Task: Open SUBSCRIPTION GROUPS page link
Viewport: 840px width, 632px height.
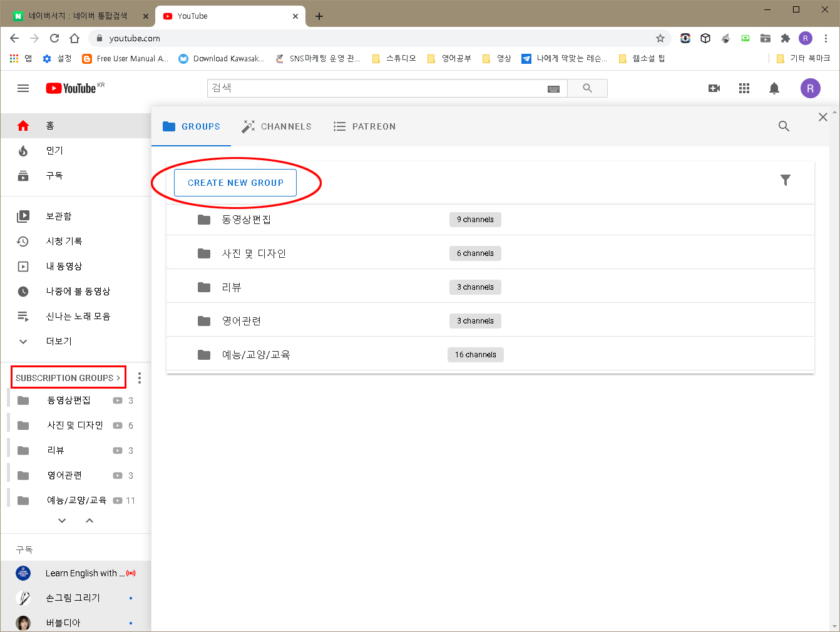Action: (68, 377)
